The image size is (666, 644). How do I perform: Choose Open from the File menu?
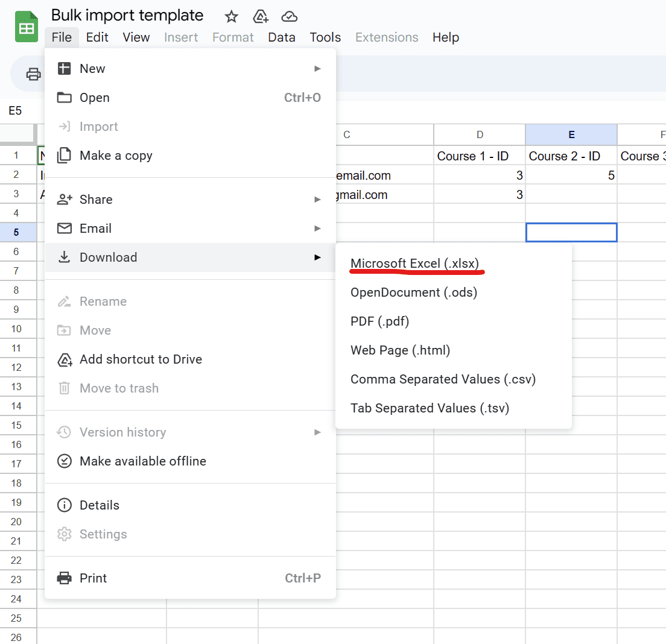[190, 97]
